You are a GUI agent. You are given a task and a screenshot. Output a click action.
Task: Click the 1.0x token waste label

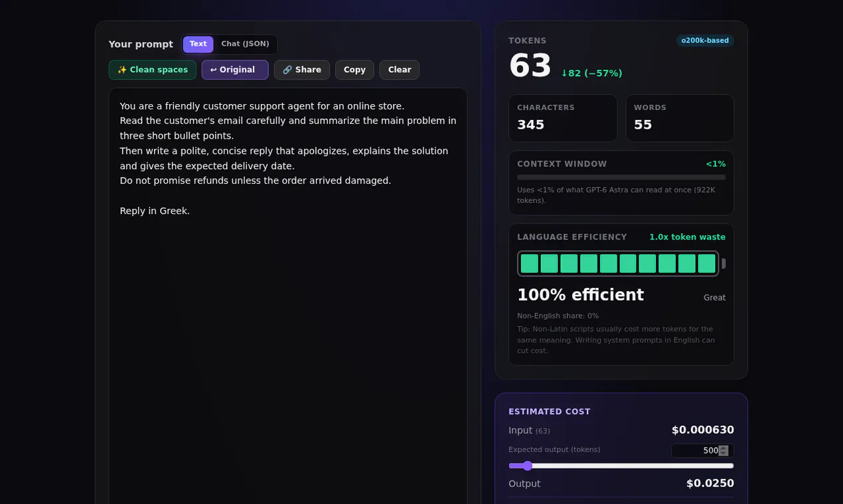688,237
